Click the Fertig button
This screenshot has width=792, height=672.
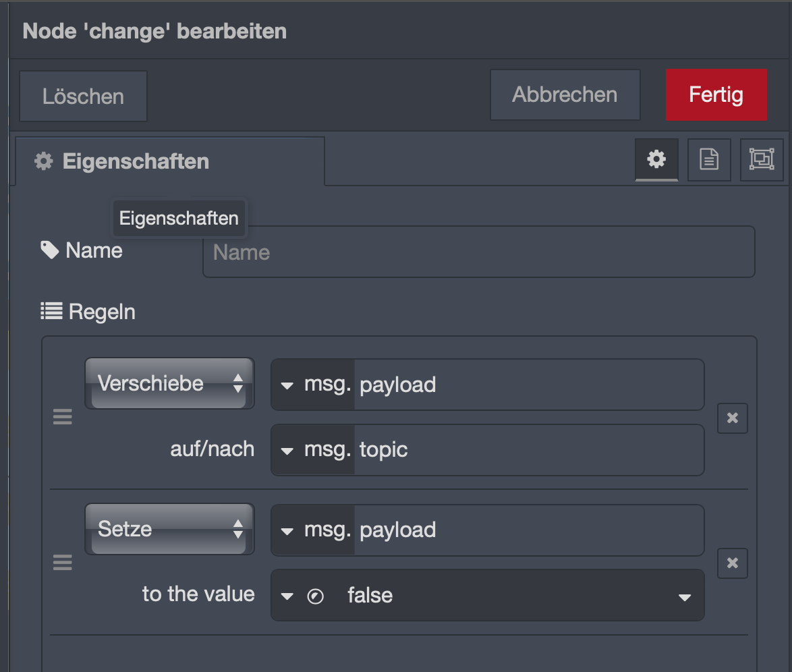tap(716, 94)
